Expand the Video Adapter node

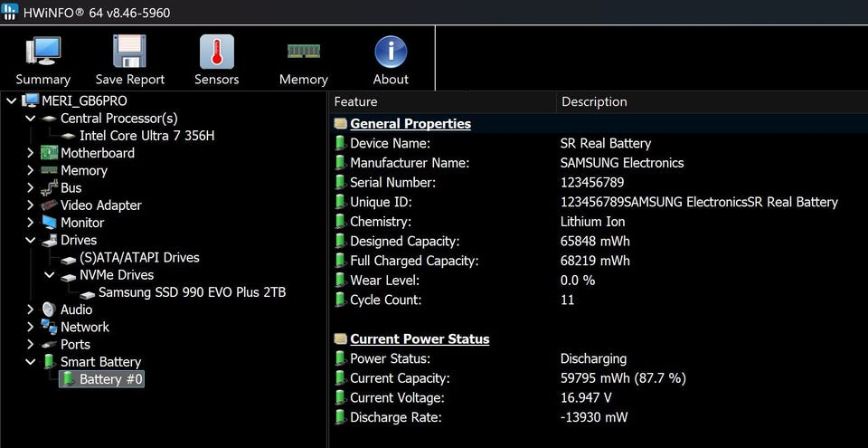[x=31, y=205]
